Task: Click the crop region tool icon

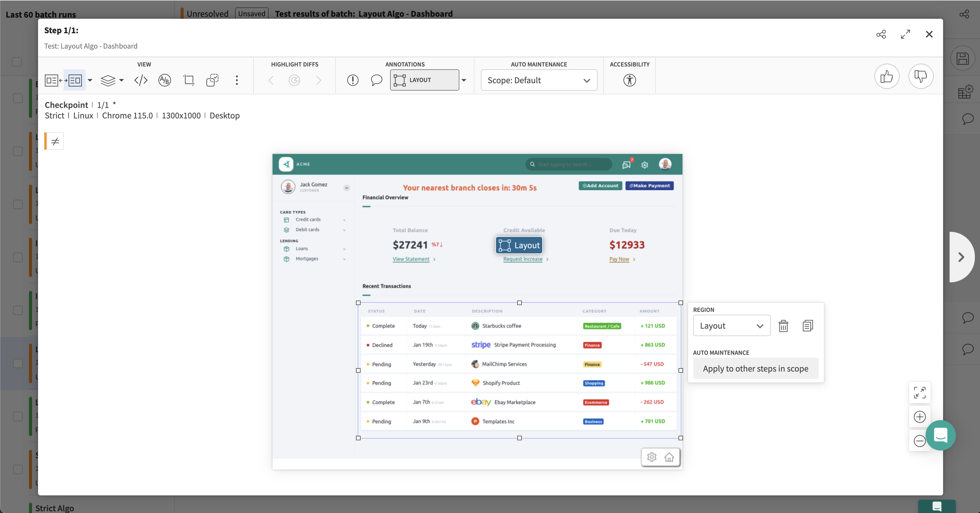Action: [x=189, y=80]
